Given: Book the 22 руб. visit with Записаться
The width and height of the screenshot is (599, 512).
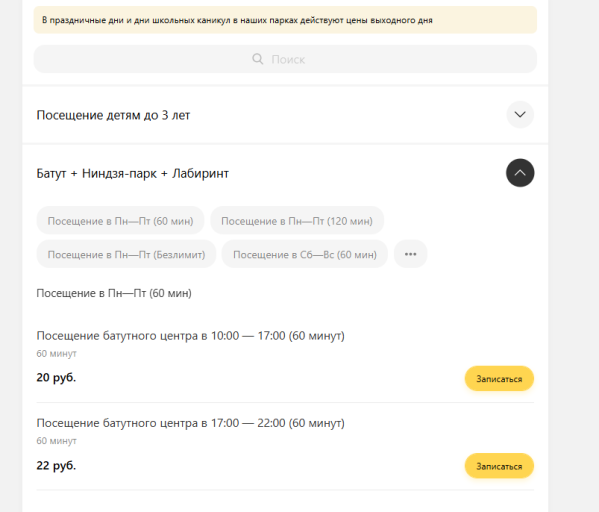Looking at the screenshot, I should 499,466.
